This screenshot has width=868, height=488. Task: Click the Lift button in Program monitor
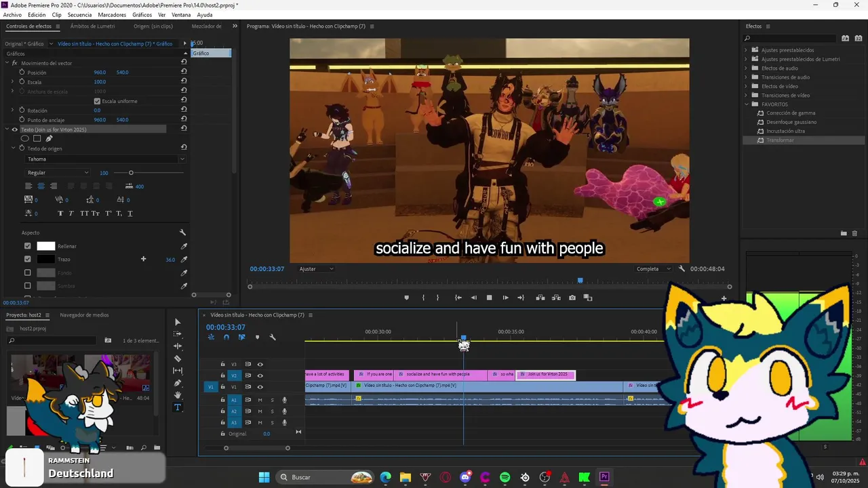point(540,298)
